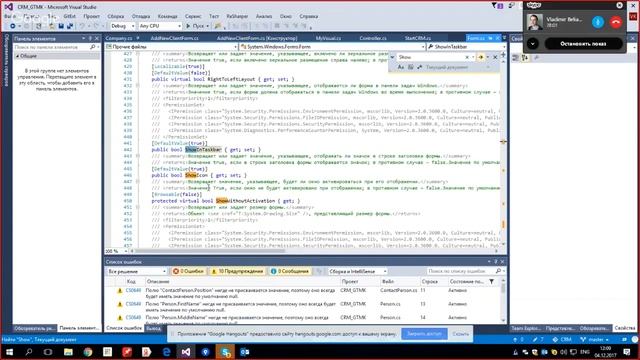Click the Show search field in Find box
The image size is (640, 360).
(x=432, y=57)
